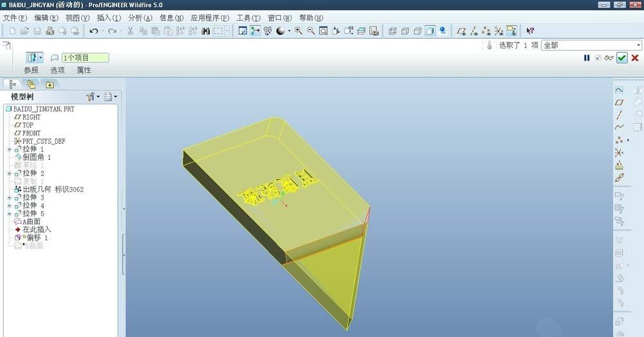Click the undo arrow icon
644x337 pixels.
pyautogui.click(x=93, y=31)
